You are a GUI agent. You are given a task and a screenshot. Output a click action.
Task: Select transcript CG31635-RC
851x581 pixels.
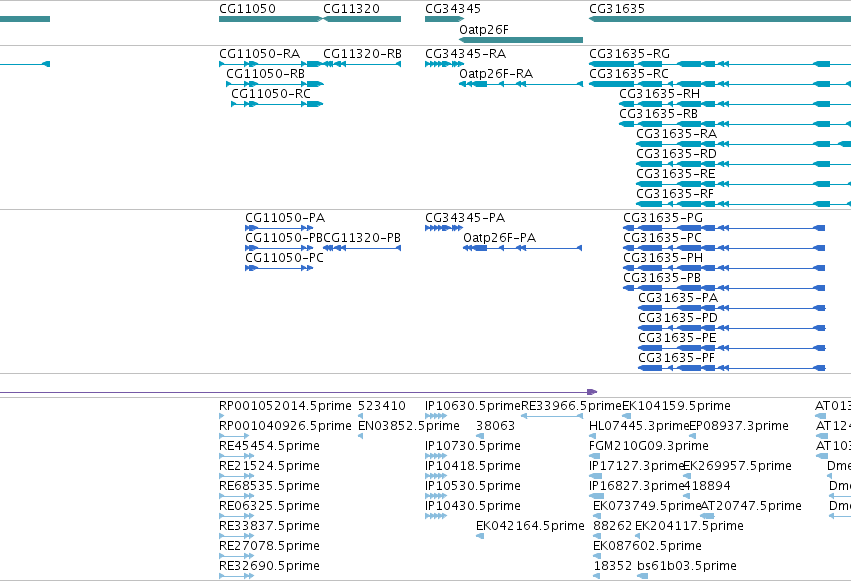[628, 74]
